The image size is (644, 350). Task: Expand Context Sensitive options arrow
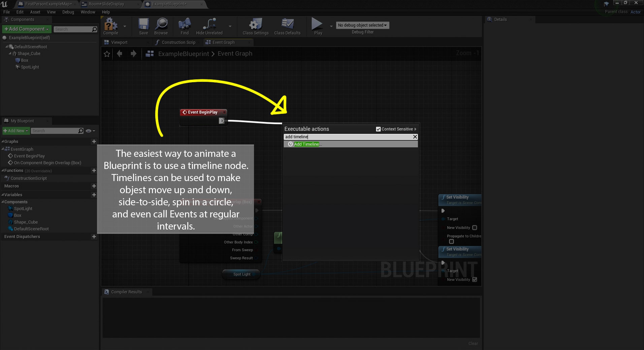click(415, 129)
